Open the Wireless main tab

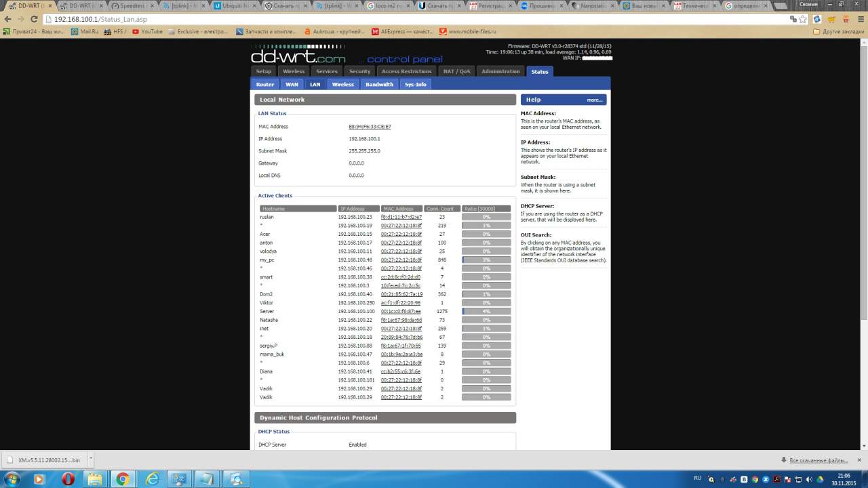click(294, 71)
